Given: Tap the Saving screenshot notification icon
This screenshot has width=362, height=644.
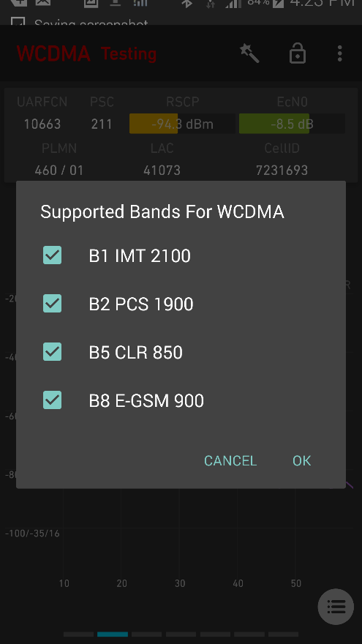Looking at the screenshot, I should [18, 21].
